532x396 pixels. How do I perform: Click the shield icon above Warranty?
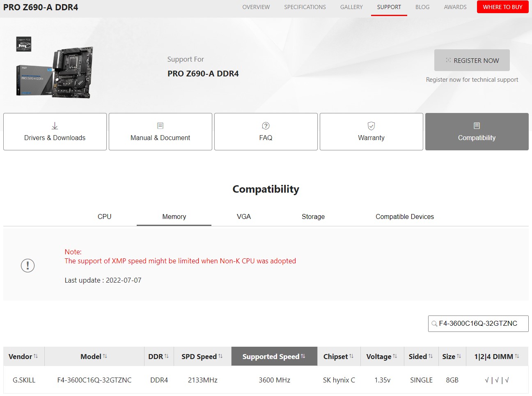pos(371,126)
